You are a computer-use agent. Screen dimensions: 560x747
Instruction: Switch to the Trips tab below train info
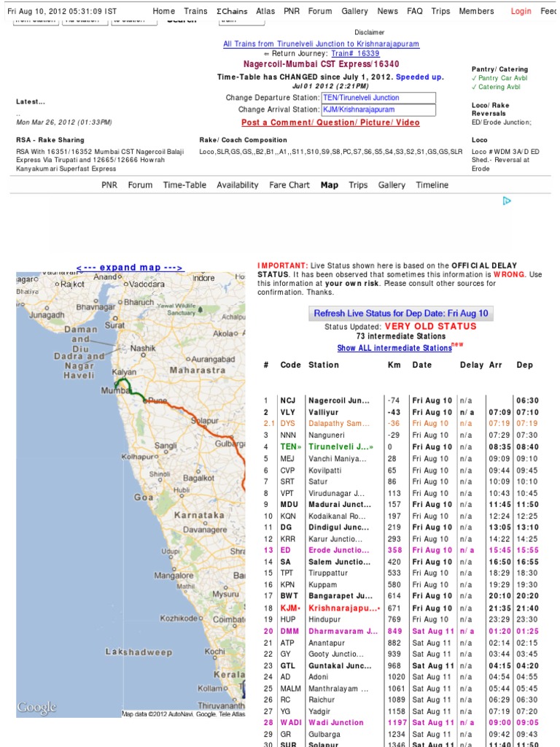(x=358, y=185)
